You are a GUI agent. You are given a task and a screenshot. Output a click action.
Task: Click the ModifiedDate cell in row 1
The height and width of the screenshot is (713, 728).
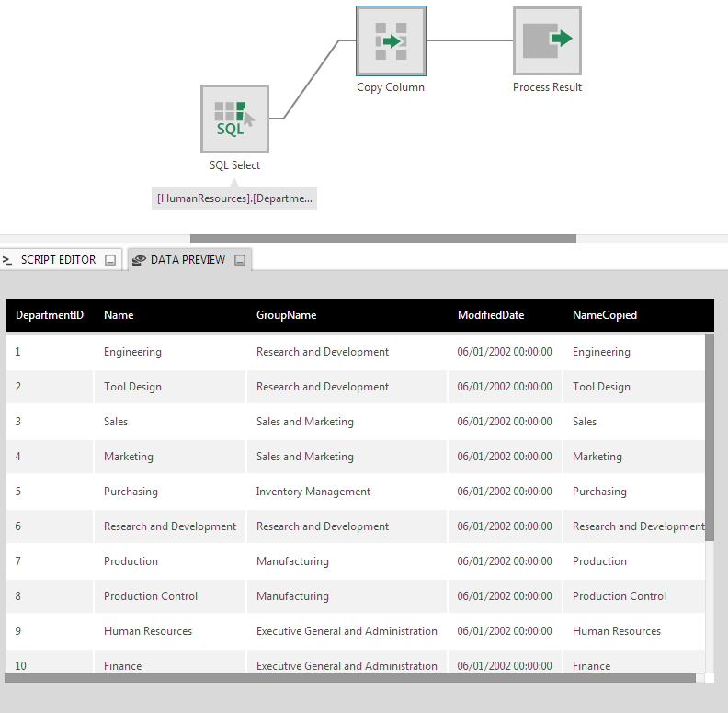[x=505, y=352]
